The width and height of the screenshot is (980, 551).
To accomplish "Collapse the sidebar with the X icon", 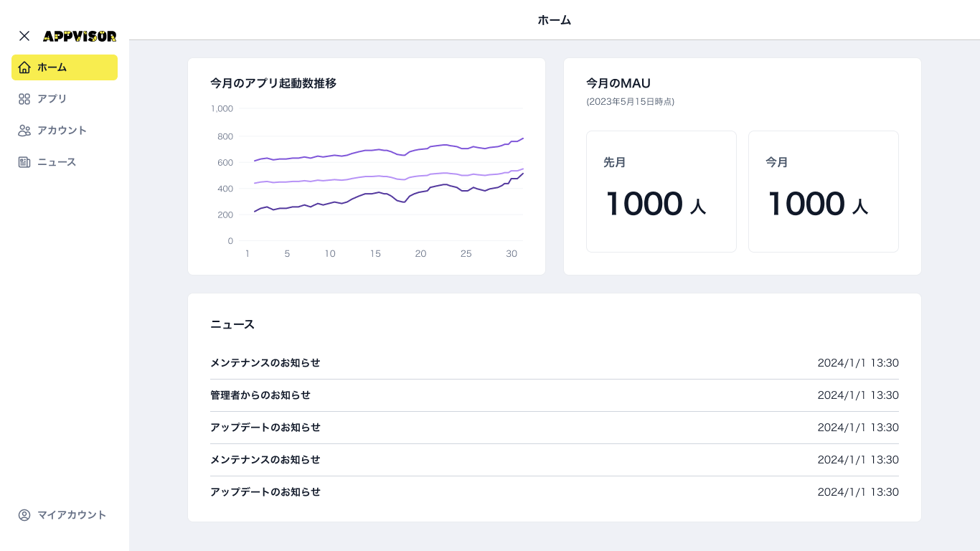I will click(24, 36).
